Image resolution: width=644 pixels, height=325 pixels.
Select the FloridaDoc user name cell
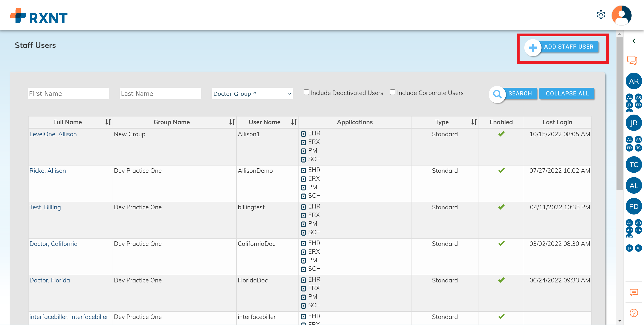pyautogui.click(x=268, y=293)
